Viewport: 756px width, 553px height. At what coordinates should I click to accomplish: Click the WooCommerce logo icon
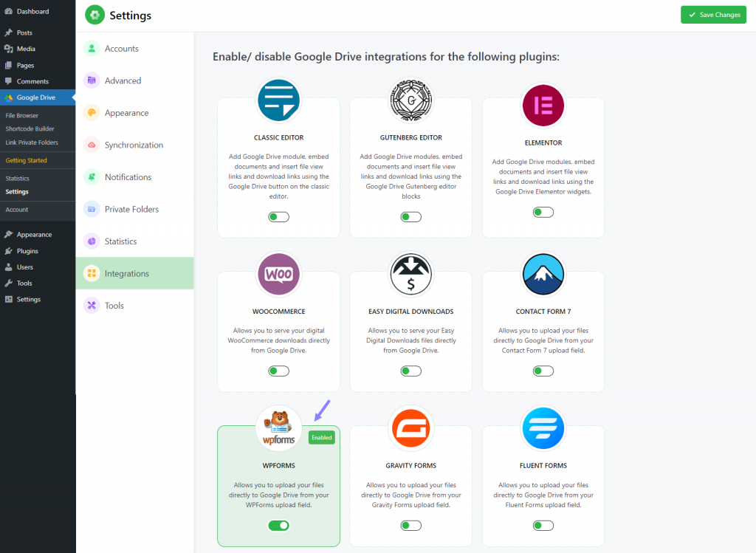pos(278,274)
